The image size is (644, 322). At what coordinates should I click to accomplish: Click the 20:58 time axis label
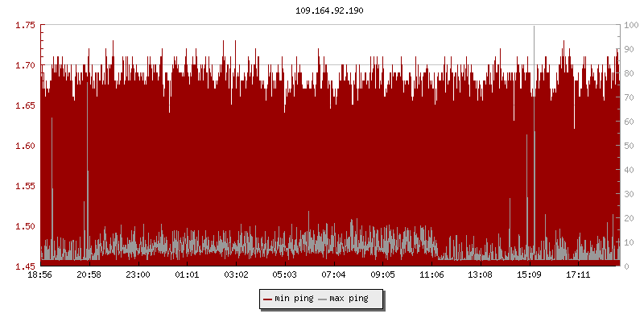click(89, 275)
